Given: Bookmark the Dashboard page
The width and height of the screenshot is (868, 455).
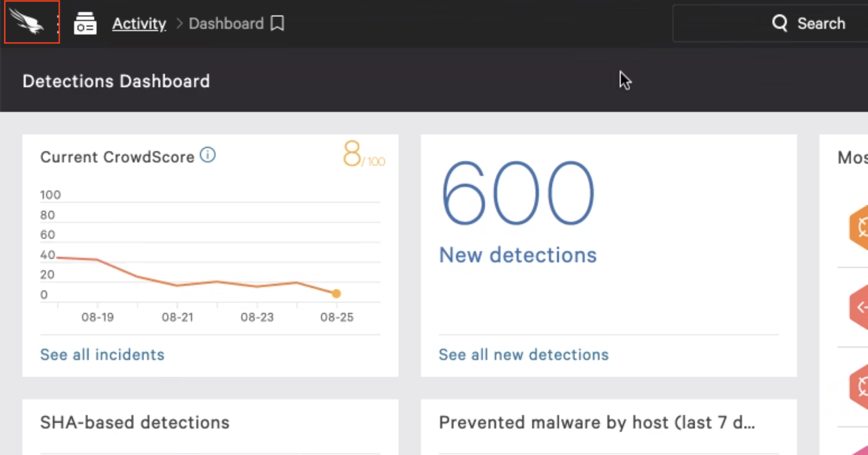Looking at the screenshot, I should click(278, 23).
